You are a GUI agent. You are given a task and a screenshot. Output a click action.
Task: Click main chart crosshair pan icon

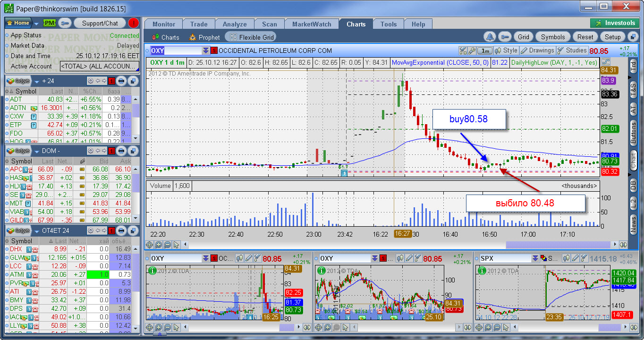point(150,245)
